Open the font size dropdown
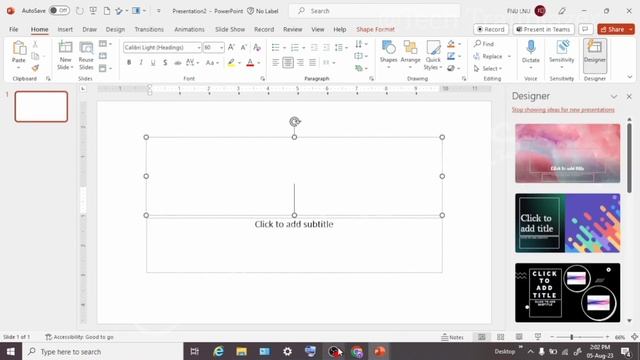Screen dimensions: 640x360 coord(221,48)
